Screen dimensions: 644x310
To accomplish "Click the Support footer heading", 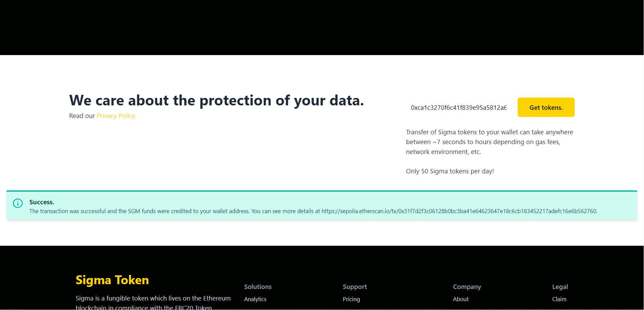I will point(355,287).
